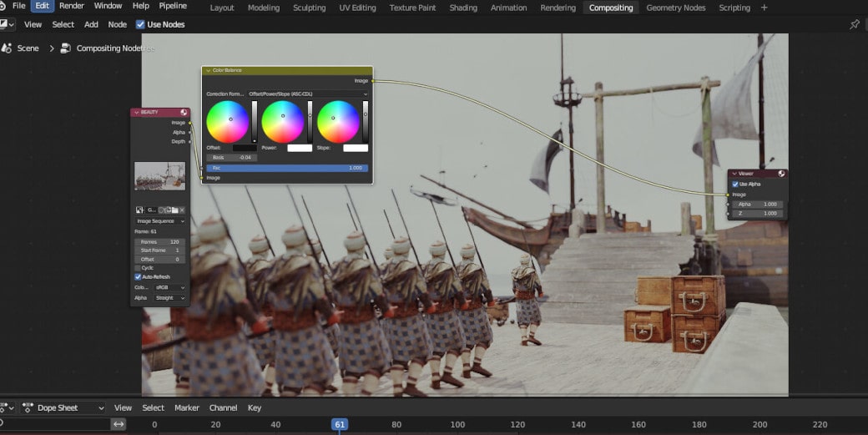Image resolution: width=868 pixels, height=435 pixels.
Task: Open the Render menu
Action: coord(72,6)
